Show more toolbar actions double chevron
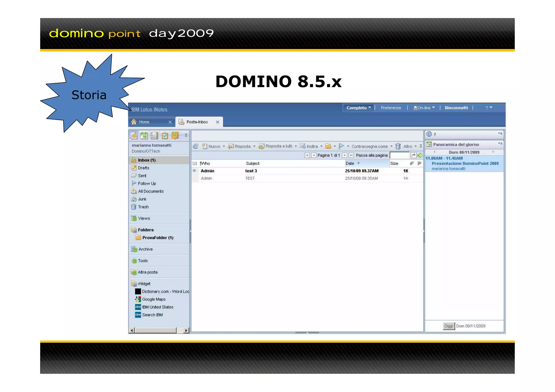The image size is (555, 392). [421, 146]
